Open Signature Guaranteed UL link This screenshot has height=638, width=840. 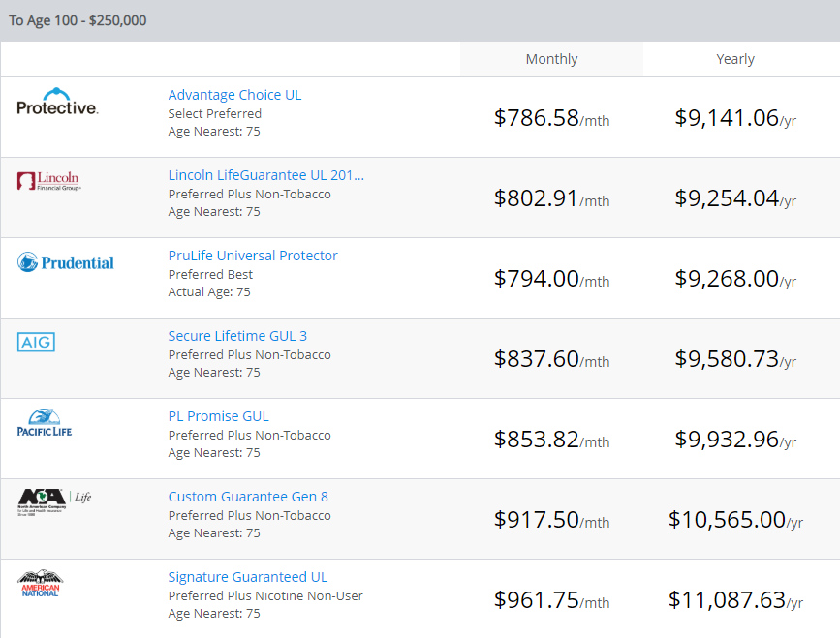coord(247,577)
